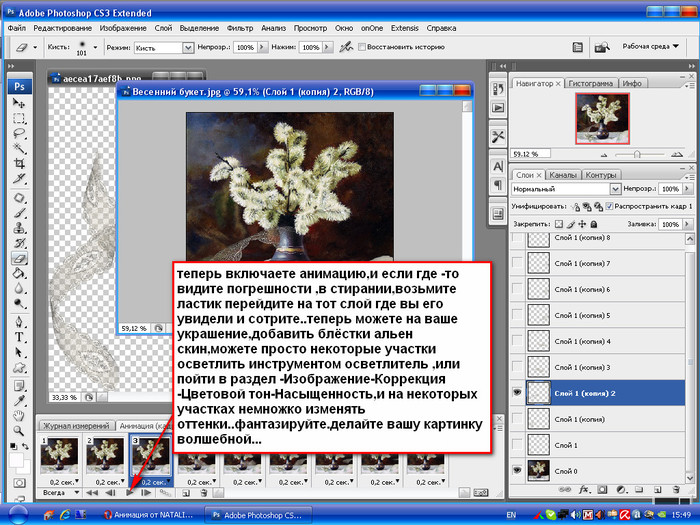Lock all for current layer
The image size is (700, 525).
click(594, 224)
